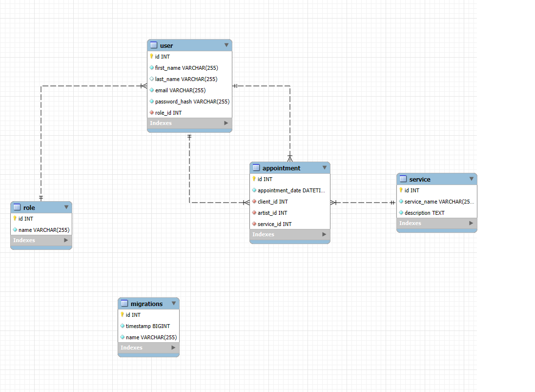Open the appointment table header dropdown
The height and width of the screenshot is (392, 535).
click(325, 167)
